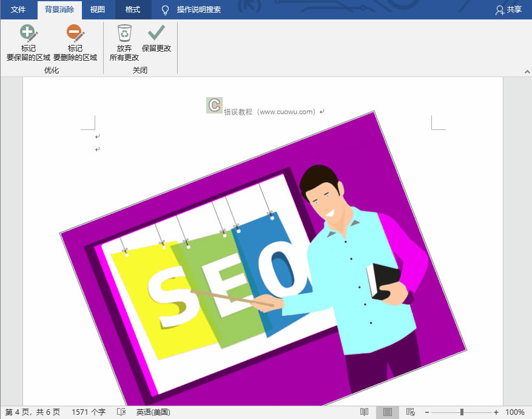The width and height of the screenshot is (532, 419).
Task: Open the Format (格式) tab
Action: [133, 10]
